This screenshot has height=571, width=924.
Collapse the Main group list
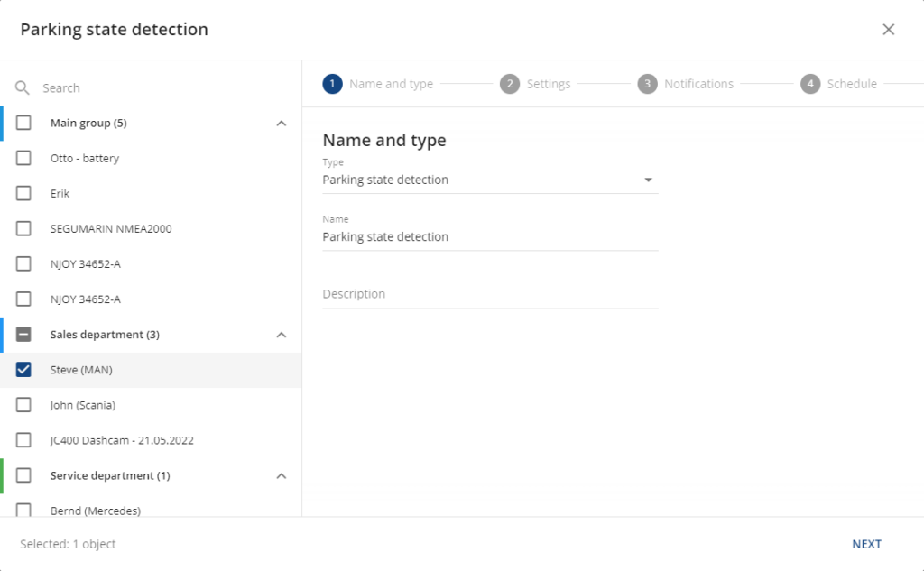point(281,123)
